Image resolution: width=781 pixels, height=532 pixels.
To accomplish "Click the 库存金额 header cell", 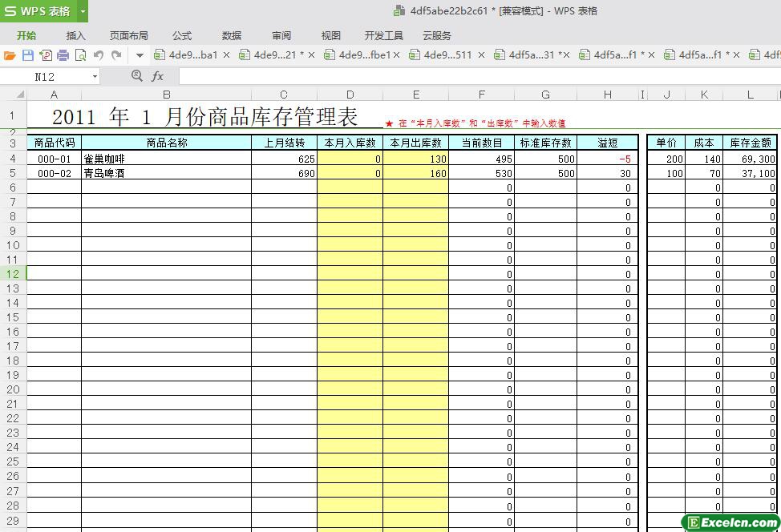I will click(x=750, y=143).
